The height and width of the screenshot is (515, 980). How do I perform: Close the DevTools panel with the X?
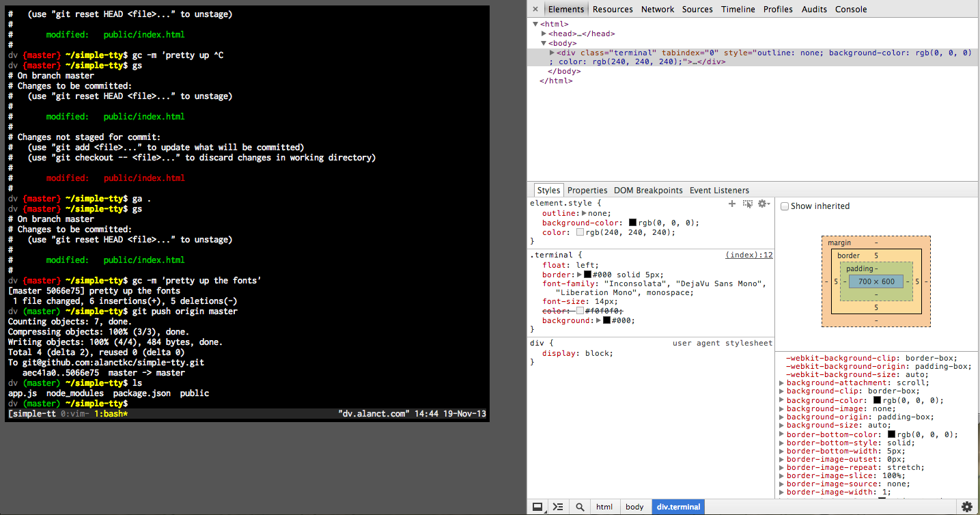(x=535, y=10)
